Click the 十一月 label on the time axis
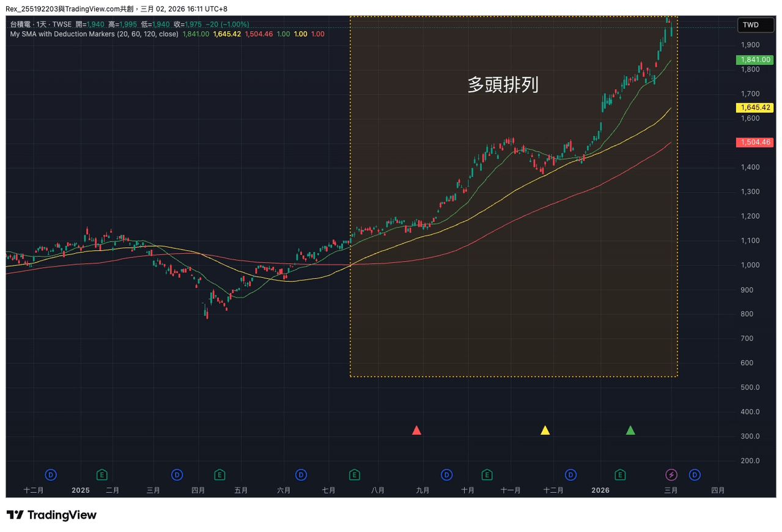Image resolution: width=782 pixels, height=532 pixels. pyautogui.click(x=510, y=490)
